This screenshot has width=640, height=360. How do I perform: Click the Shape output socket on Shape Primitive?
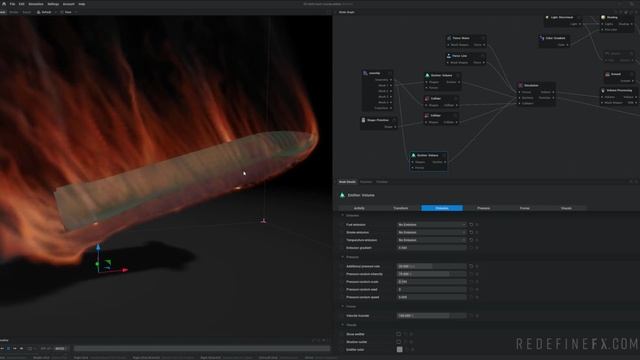[395, 127]
